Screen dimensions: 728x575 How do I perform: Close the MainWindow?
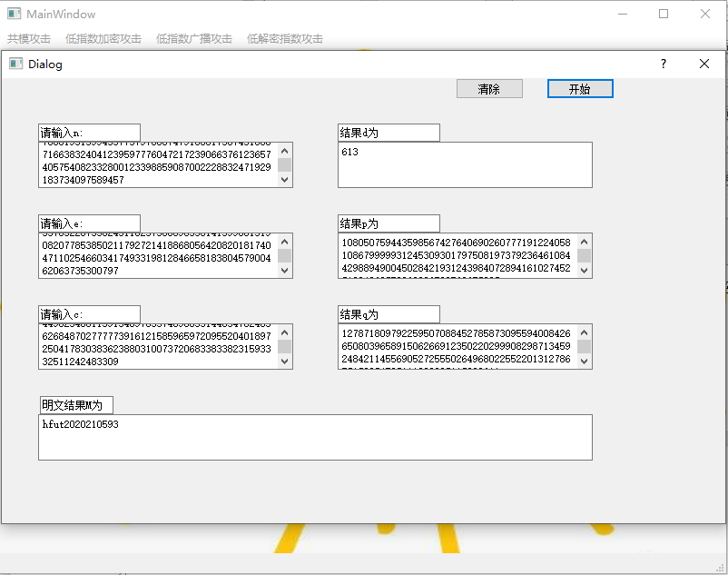[x=705, y=14]
